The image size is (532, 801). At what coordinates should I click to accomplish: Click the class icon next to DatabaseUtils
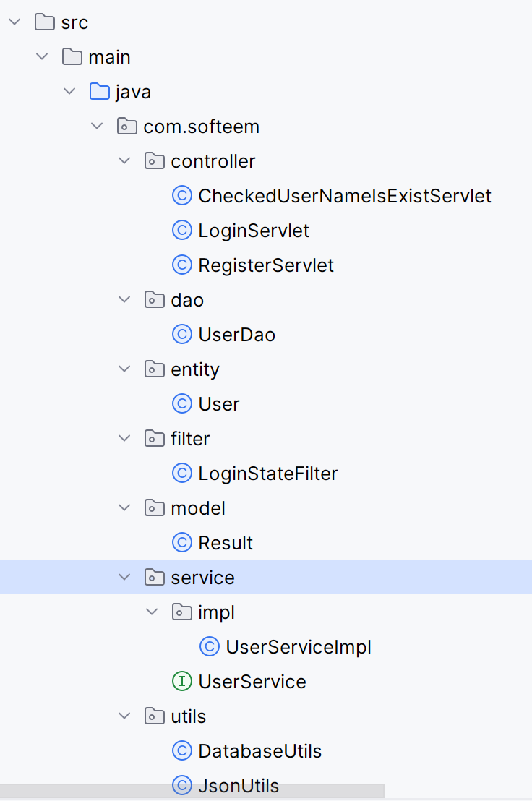181,750
